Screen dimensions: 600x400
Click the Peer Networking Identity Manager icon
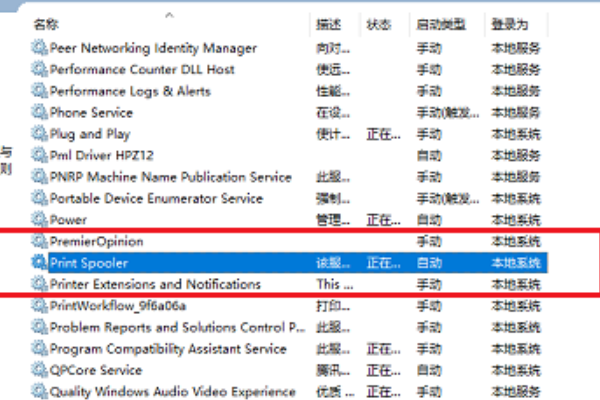coord(39,48)
